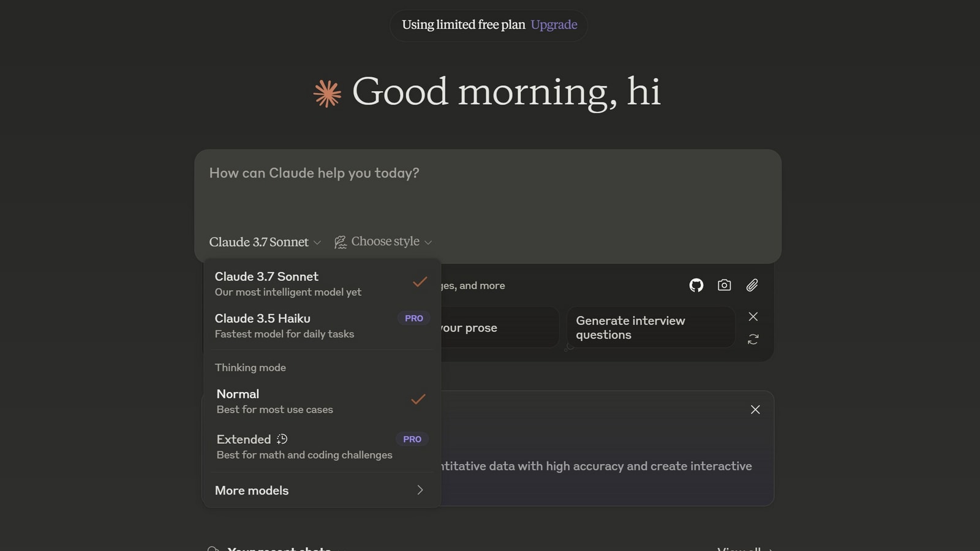
Task: Open the screenshot camera icon
Action: point(724,285)
